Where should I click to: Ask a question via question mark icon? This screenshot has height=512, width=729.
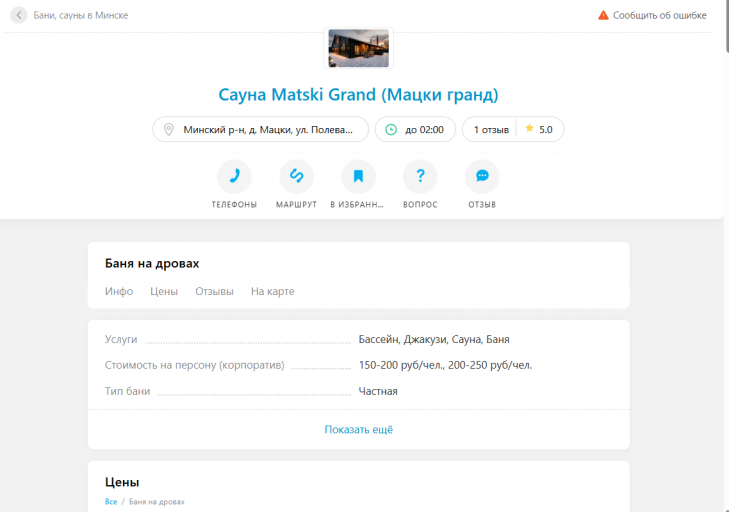(x=420, y=176)
